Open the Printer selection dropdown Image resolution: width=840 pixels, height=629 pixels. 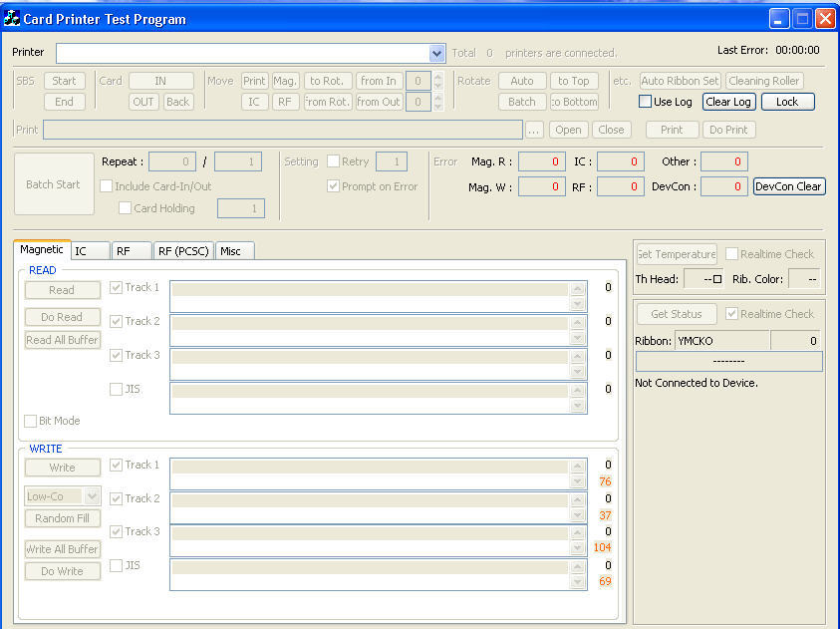(436, 53)
